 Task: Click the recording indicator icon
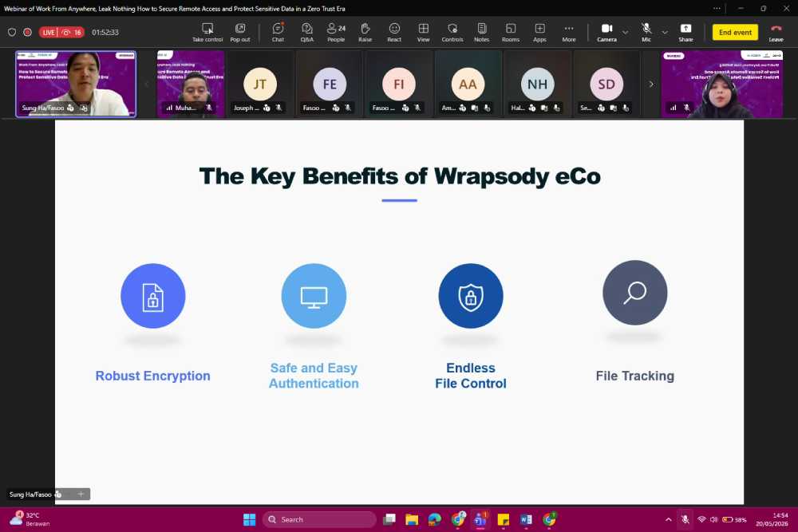coord(27,32)
